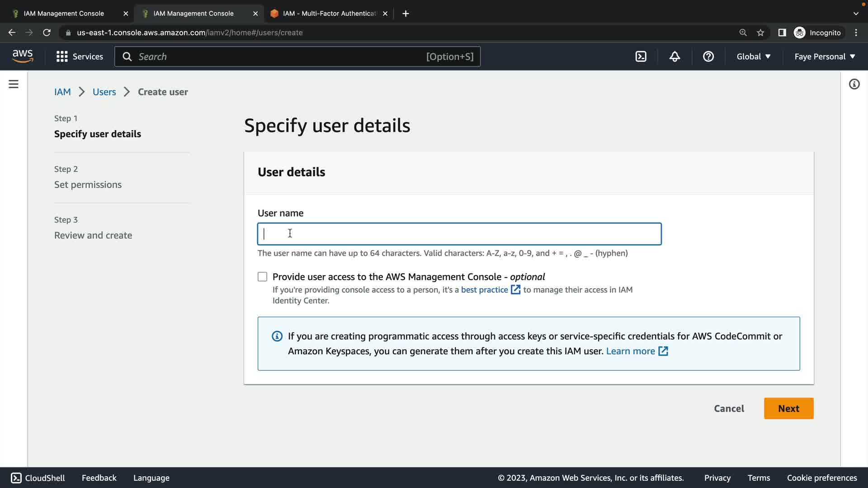This screenshot has width=868, height=488.
Task: Click the AWS logo home icon
Action: click(23, 56)
